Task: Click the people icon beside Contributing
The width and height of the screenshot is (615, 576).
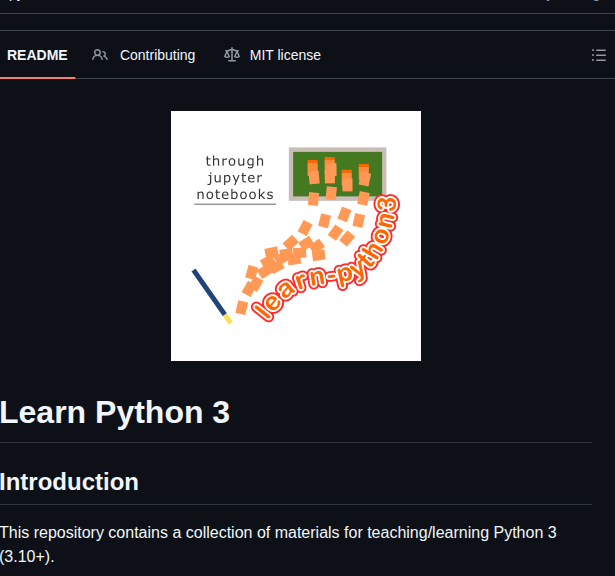Action: [x=100, y=55]
